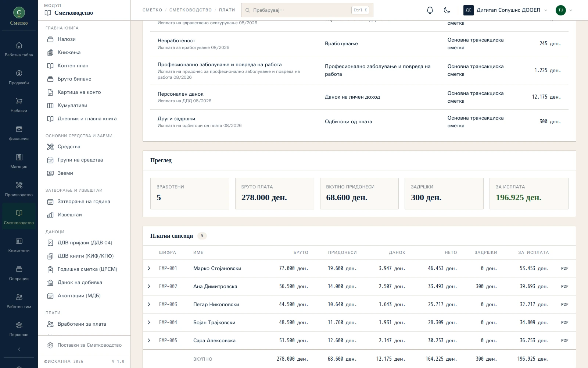Open Кумулативи menu item

coord(84,105)
